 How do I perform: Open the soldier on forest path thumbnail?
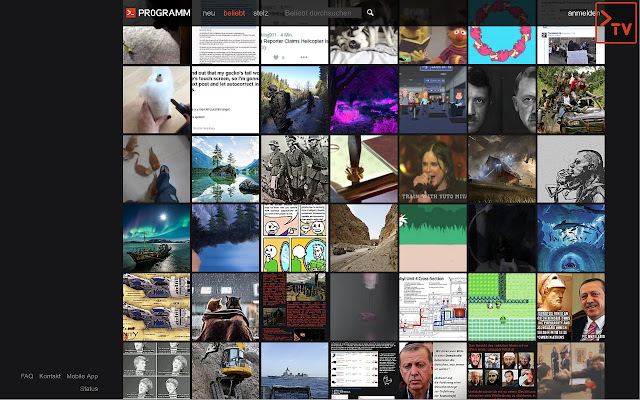pyautogui.click(x=294, y=100)
